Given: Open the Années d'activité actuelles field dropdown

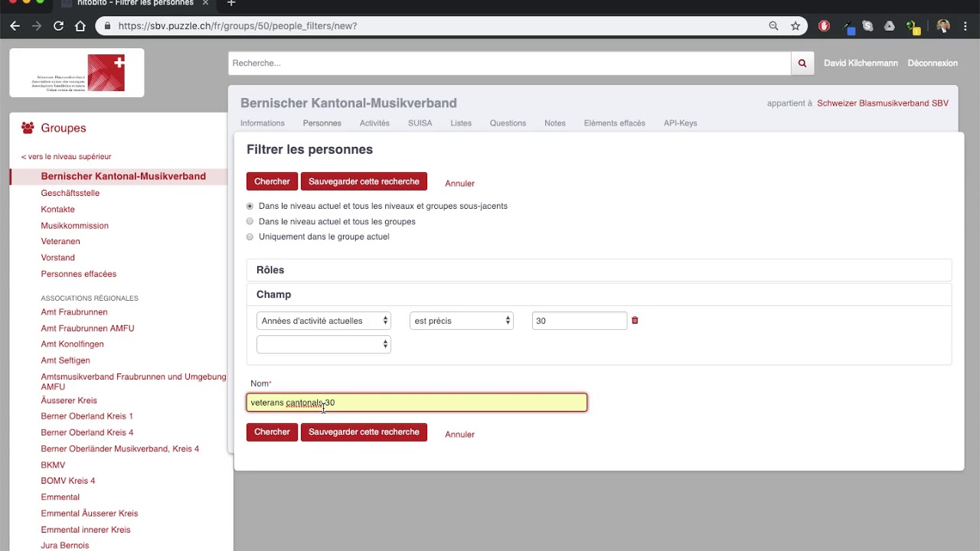Looking at the screenshot, I should coord(324,321).
